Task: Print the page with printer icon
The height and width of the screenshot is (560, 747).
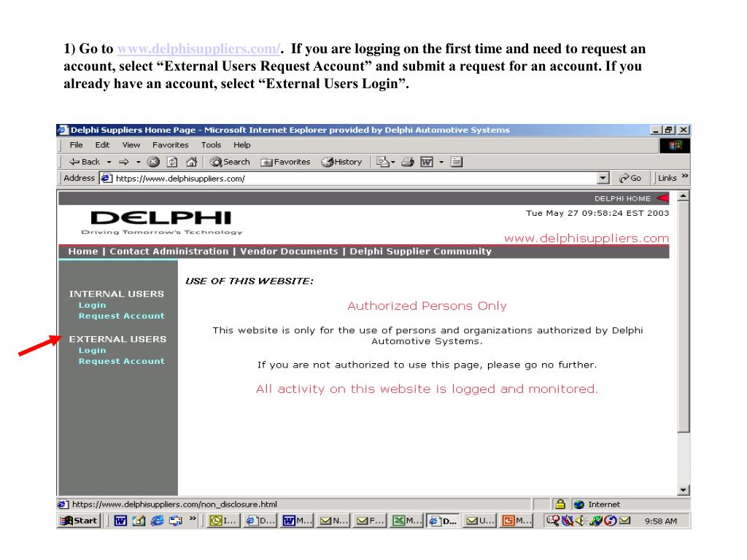Action: [x=407, y=162]
